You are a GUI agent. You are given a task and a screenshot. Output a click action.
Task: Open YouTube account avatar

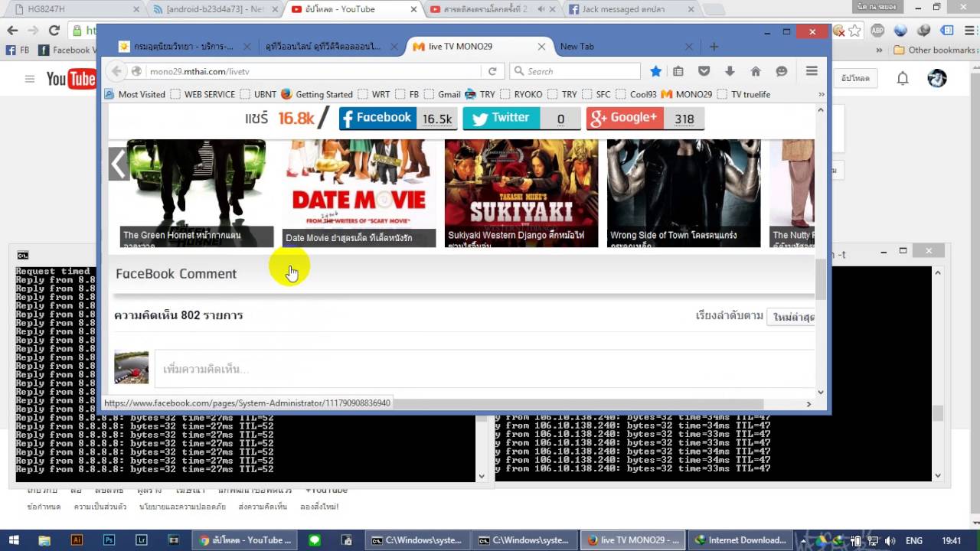[x=937, y=78]
